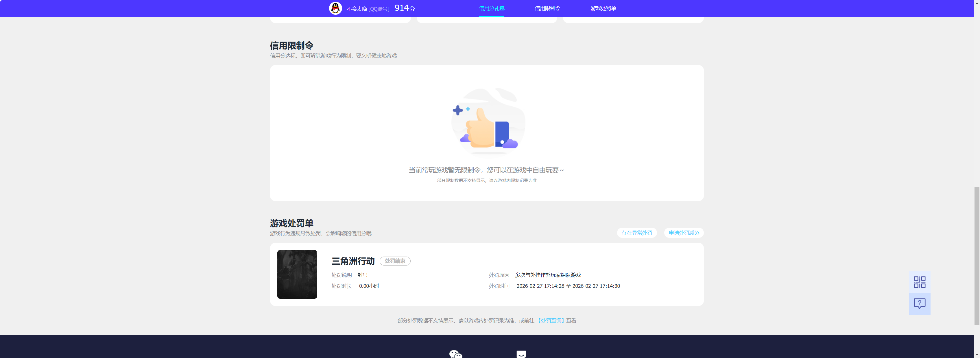
Task: Click the 当前常玩游戏暂无限制令 message
Action: pyautogui.click(x=486, y=170)
